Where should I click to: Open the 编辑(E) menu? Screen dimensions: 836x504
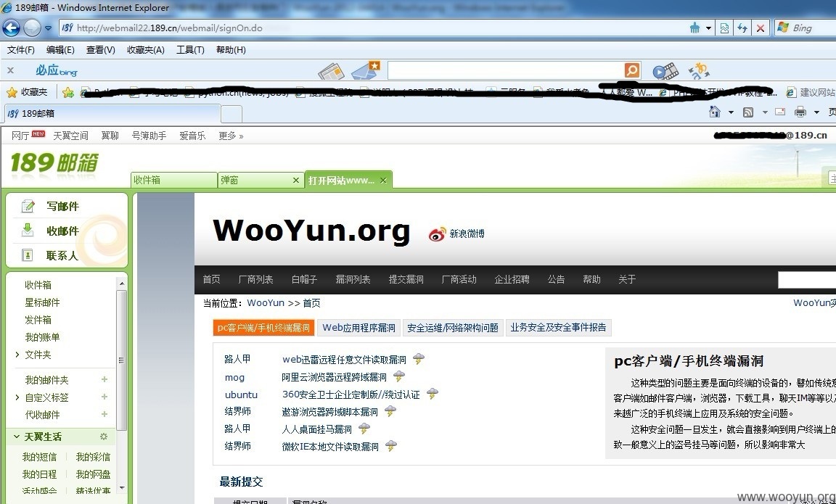(x=60, y=49)
